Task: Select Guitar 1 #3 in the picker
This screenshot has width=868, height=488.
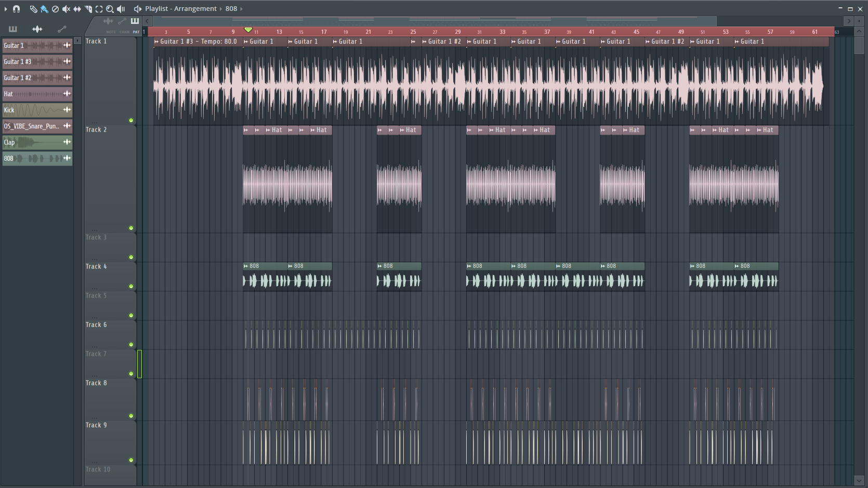Action: 37,61
